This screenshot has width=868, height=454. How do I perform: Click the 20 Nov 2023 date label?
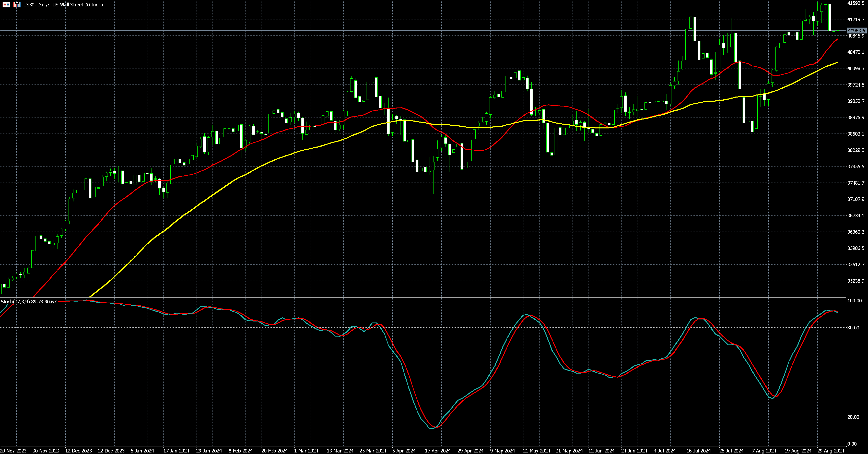click(13, 451)
